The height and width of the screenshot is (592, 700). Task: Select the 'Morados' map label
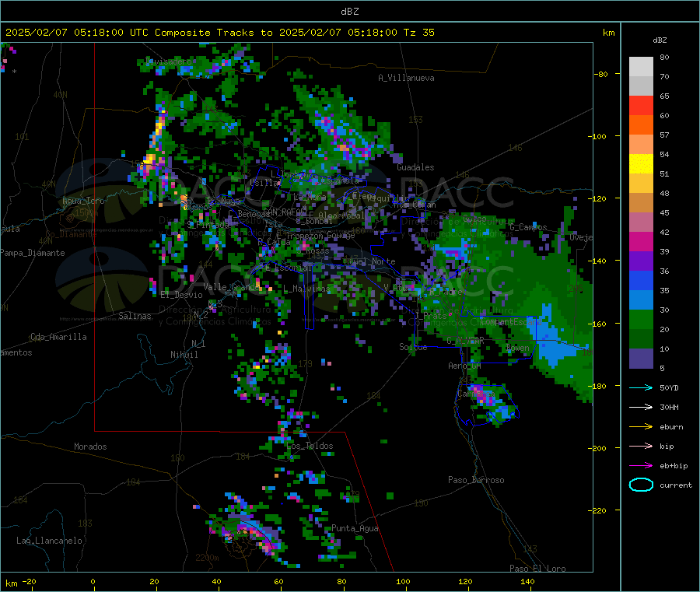click(90, 447)
